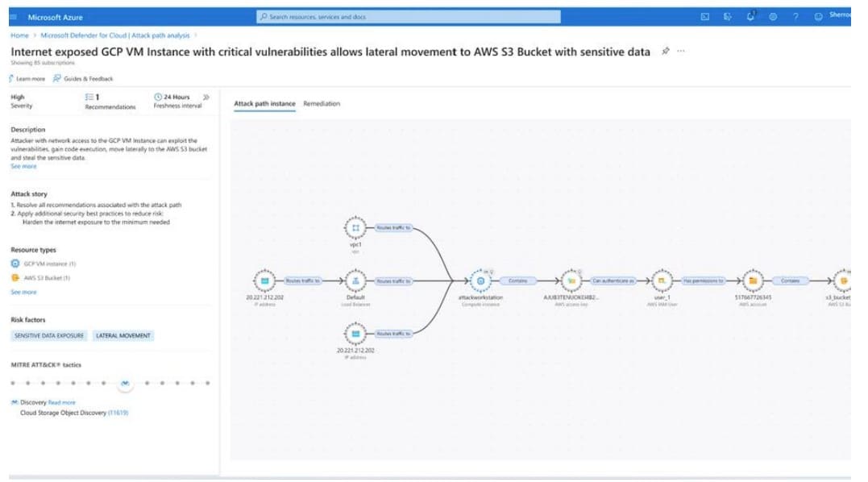Click the SENSITIVE DATA EXPOSURE risk tag
Screen dimensions: 868x482
pos(48,336)
